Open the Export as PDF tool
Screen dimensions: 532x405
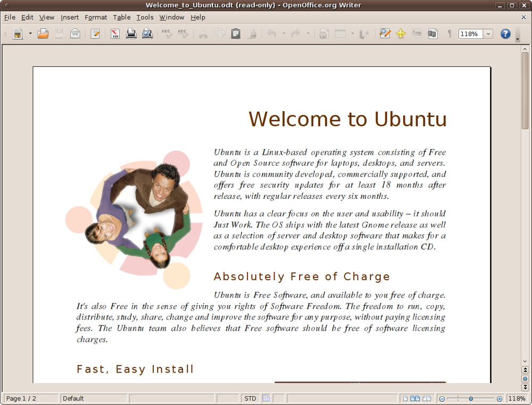(114, 33)
